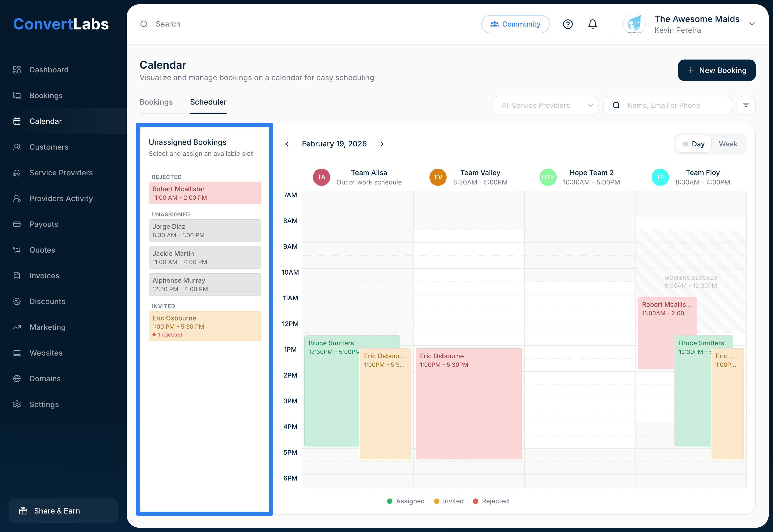This screenshot has width=773, height=532.
Task: Open the Community button
Action: pyautogui.click(x=515, y=24)
